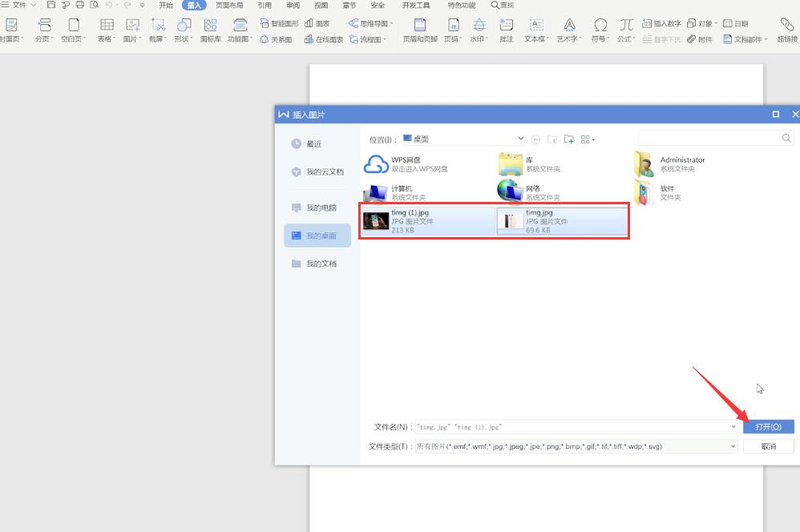Click the print icon in quick access toolbar
Image resolution: width=800 pixels, height=532 pixels.
(x=79, y=5)
